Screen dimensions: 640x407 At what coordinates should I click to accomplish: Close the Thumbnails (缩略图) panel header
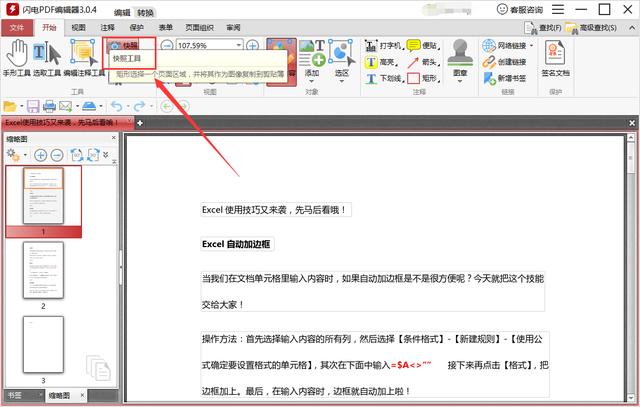point(113,138)
